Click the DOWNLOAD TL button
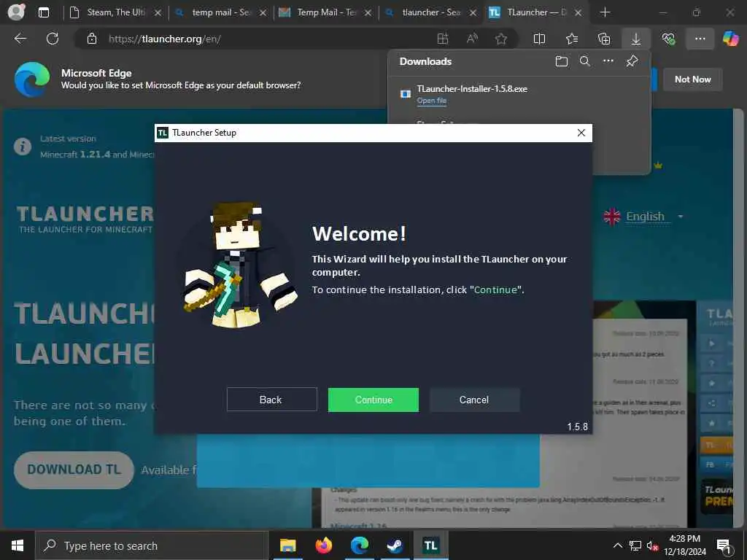This screenshot has height=560, width=747. tap(74, 470)
